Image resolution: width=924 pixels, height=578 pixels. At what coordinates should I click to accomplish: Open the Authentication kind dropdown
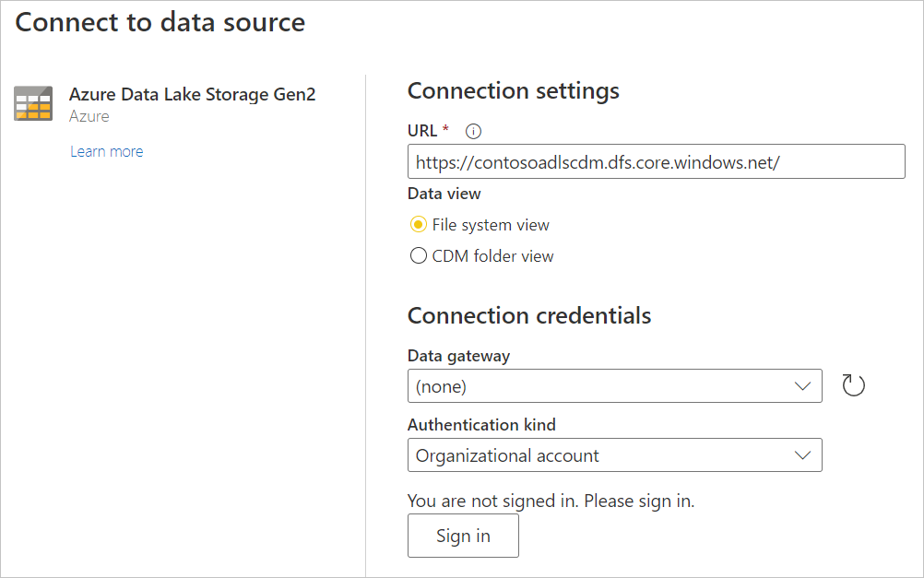(615, 455)
